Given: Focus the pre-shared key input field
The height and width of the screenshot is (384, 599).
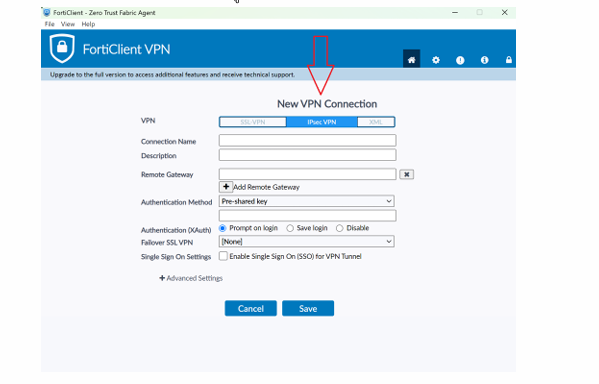Looking at the screenshot, I should pyautogui.click(x=308, y=215).
